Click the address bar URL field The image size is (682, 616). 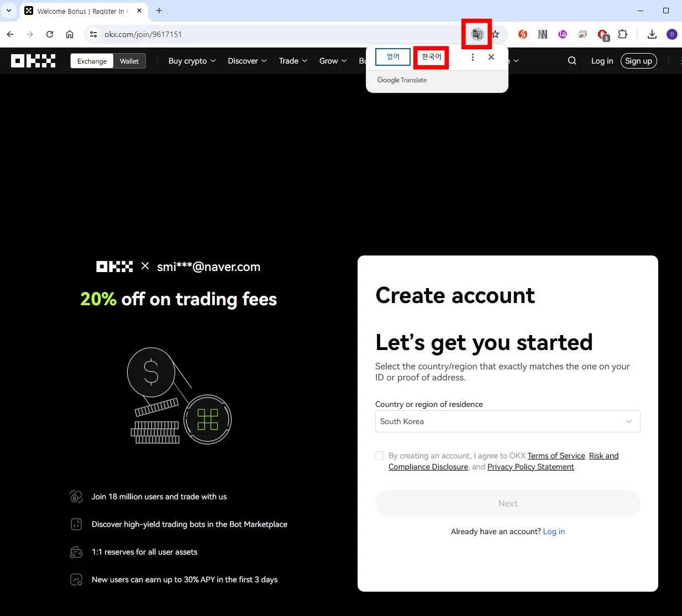point(276,34)
